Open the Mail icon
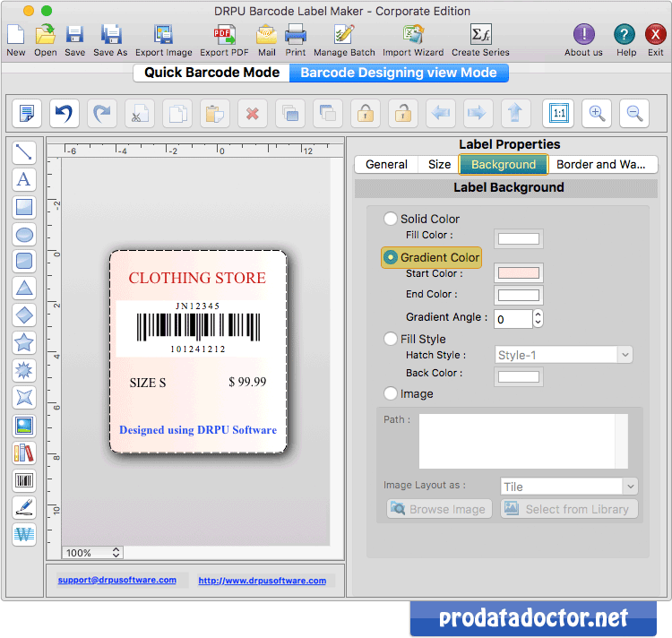The height and width of the screenshot is (638, 672). [267, 35]
